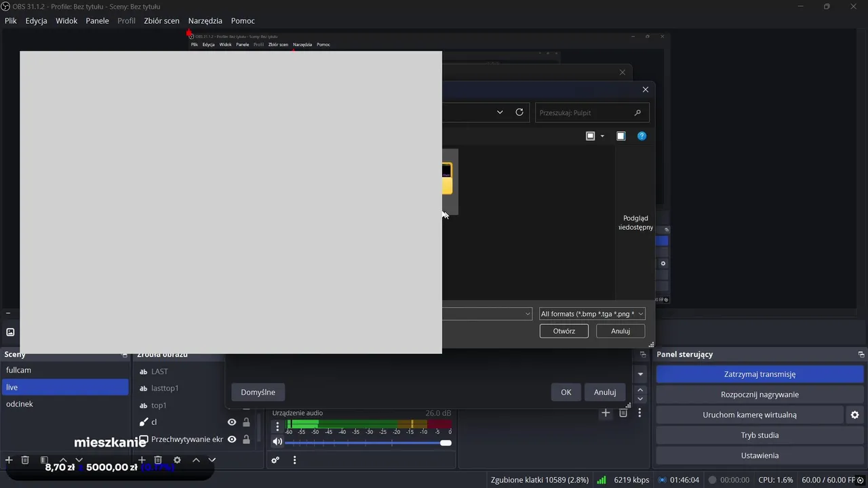Click search magnifier in file dialog
868x488 pixels.
(x=637, y=113)
